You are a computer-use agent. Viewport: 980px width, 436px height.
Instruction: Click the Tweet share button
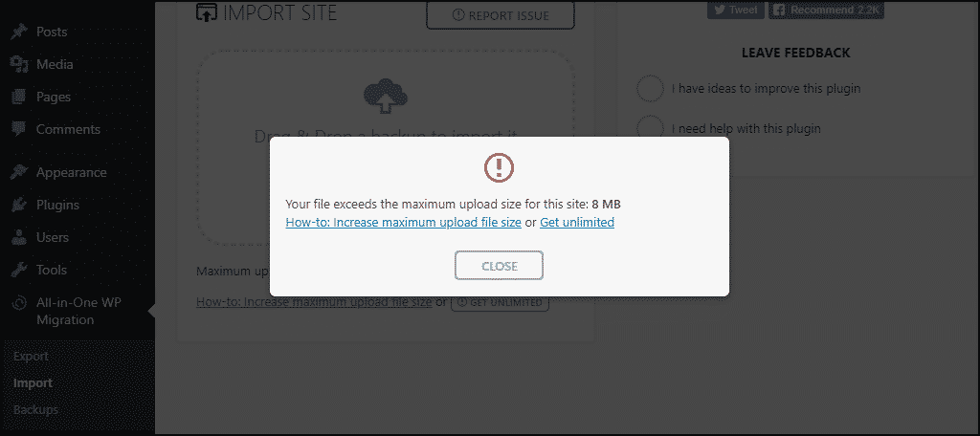pyautogui.click(x=735, y=10)
